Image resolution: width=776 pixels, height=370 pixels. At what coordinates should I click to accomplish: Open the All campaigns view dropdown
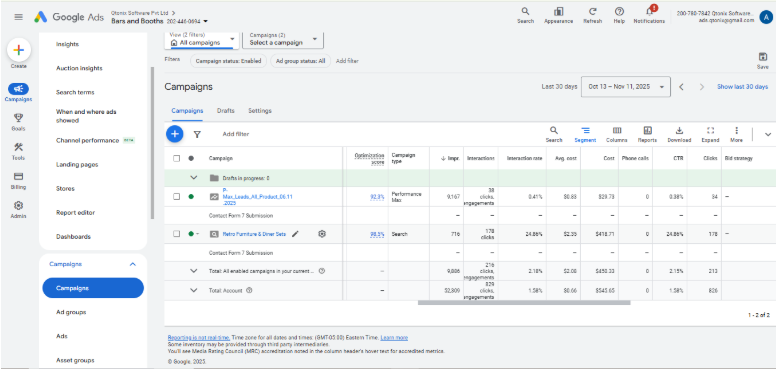(x=202, y=40)
